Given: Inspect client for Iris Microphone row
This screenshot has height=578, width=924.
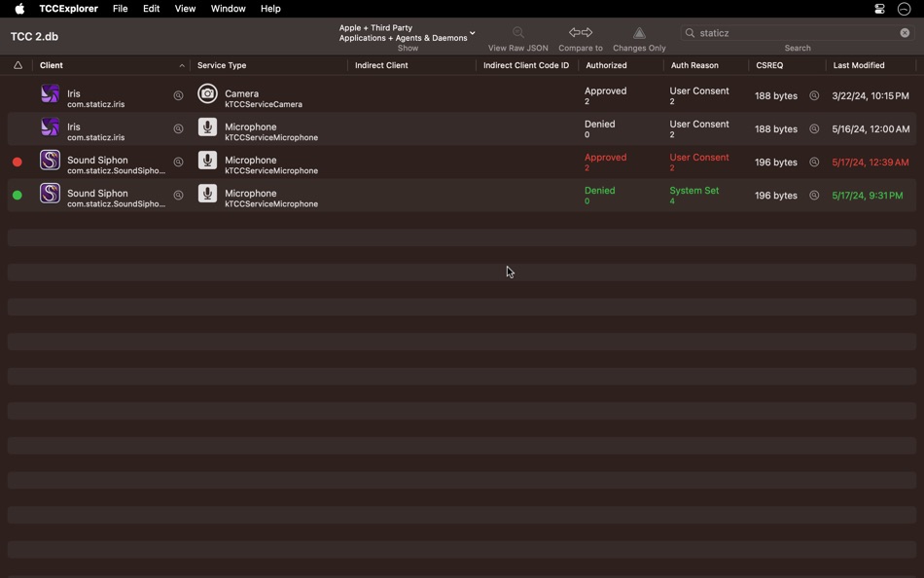Looking at the screenshot, I should point(178,128).
